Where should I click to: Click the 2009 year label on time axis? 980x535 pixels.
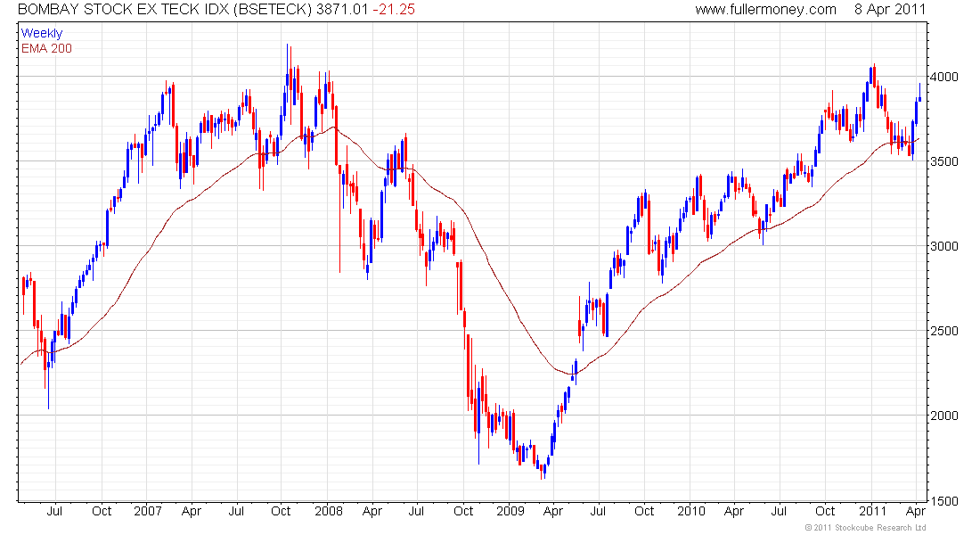[510, 511]
